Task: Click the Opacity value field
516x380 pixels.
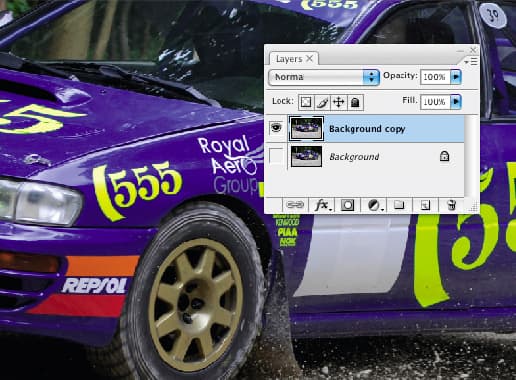Action: (x=435, y=77)
